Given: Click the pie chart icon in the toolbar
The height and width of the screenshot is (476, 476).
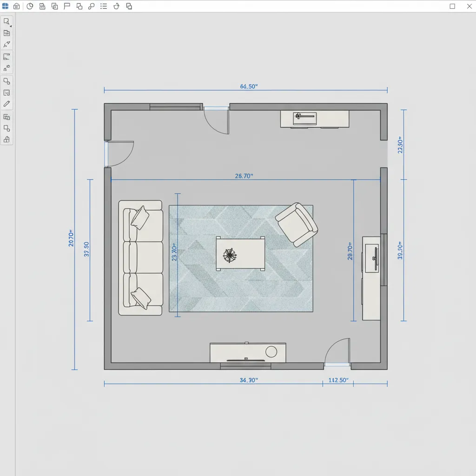Looking at the screenshot, I should pyautogui.click(x=29, y=6).
